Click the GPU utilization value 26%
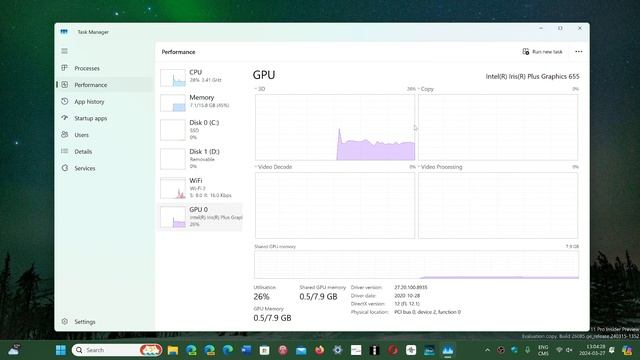Viewport: 640px width, 360px height. coord(261,297)
